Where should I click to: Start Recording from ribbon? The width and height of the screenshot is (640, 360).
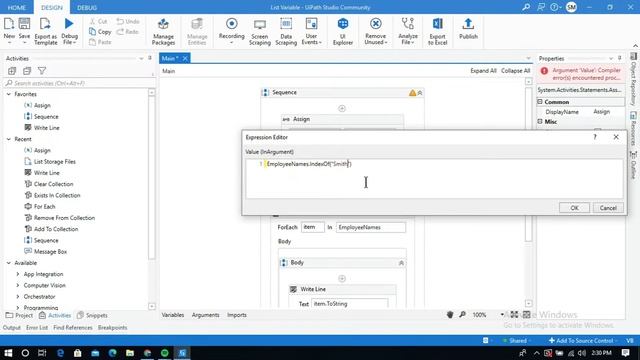click(231, 29)
